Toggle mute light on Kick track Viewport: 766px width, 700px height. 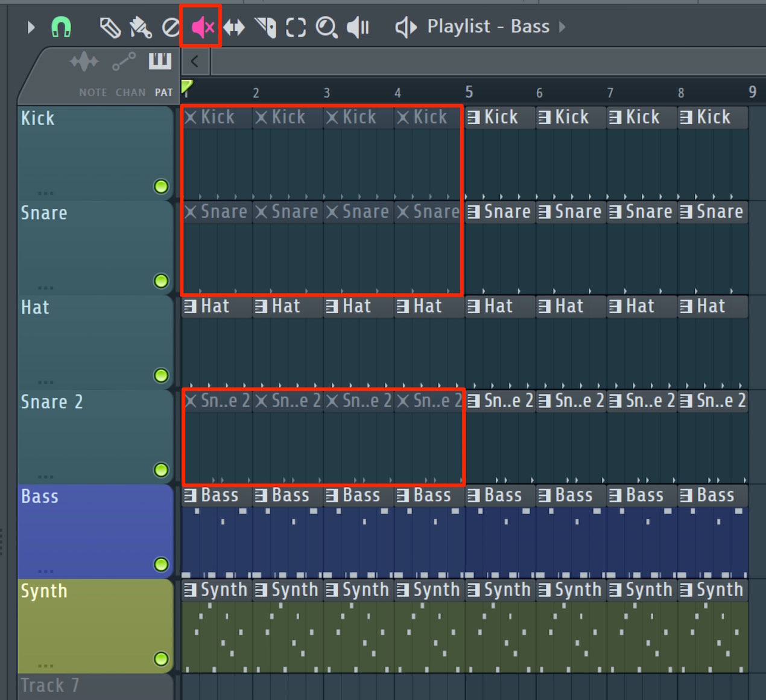pyautogui.click(x=161, y=186)
